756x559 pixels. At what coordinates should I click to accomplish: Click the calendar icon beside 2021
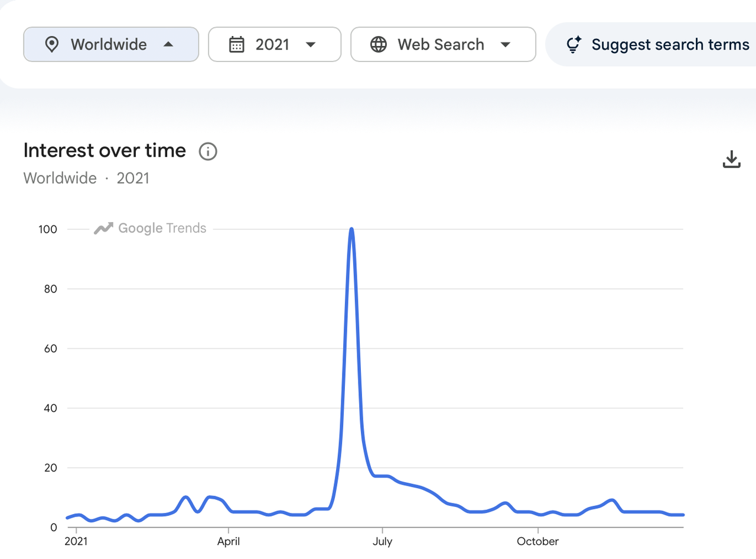[236, 44]
